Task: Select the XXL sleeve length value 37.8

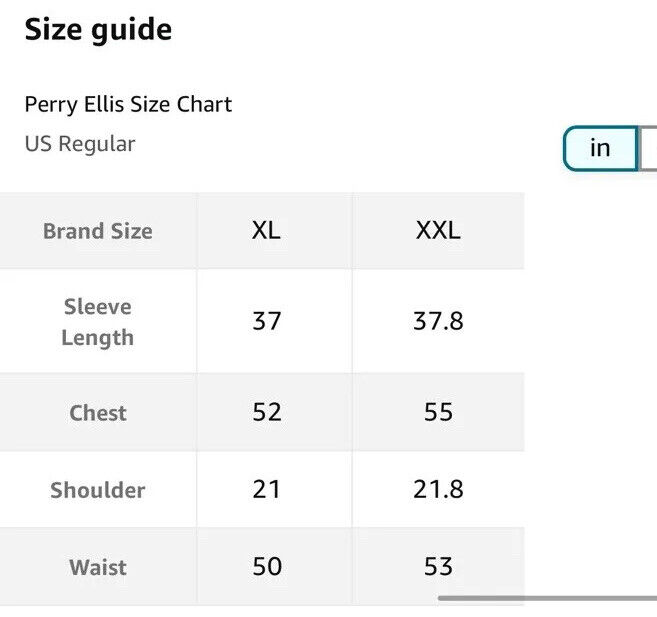Action: 438,321
